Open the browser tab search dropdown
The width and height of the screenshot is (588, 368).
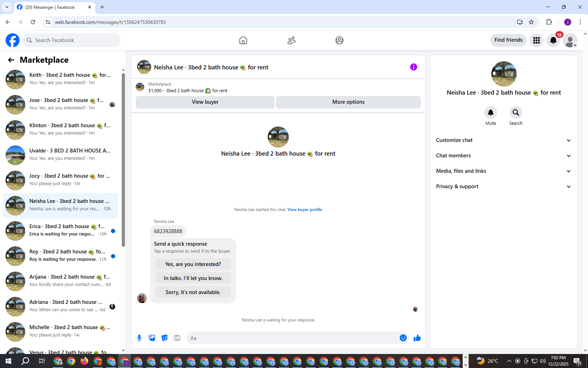coord(7,7)
